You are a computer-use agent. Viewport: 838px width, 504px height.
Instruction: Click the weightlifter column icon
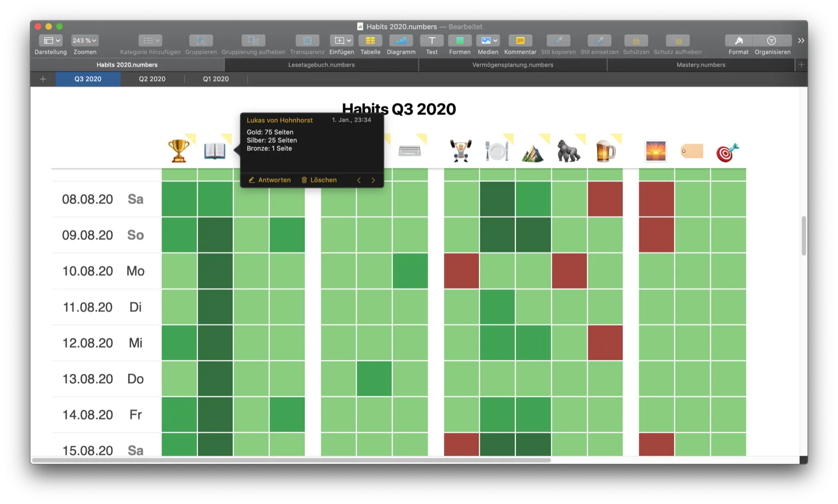point(461,151)
